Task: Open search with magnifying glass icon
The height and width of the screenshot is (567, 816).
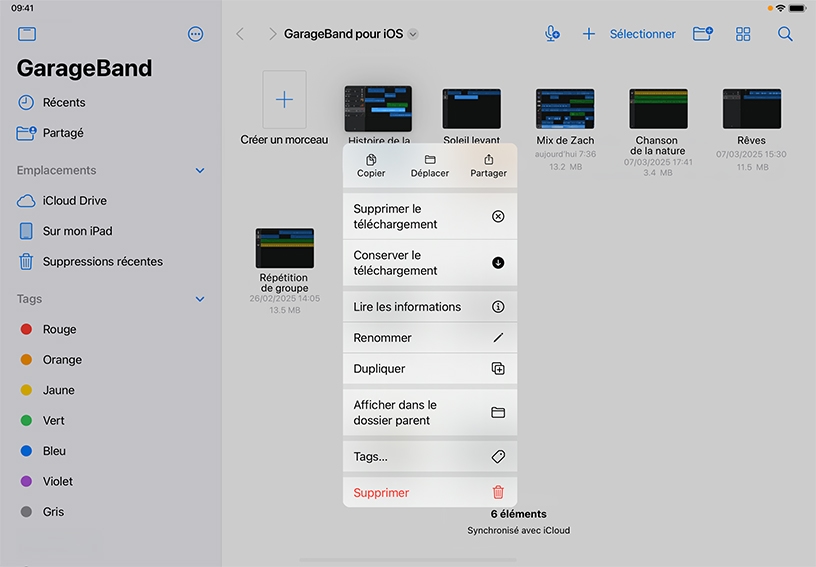Action: coord(785,34)
